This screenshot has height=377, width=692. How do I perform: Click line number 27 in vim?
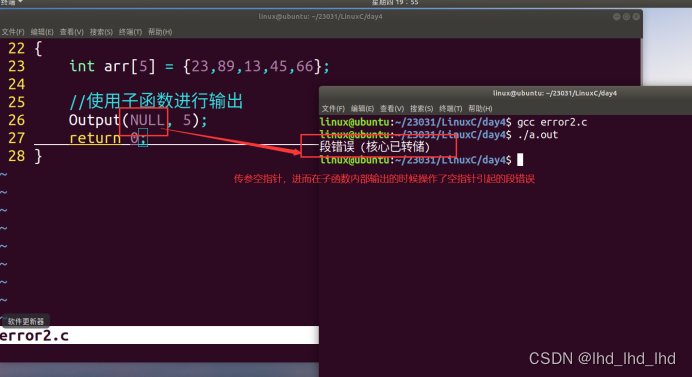(16, 138)
